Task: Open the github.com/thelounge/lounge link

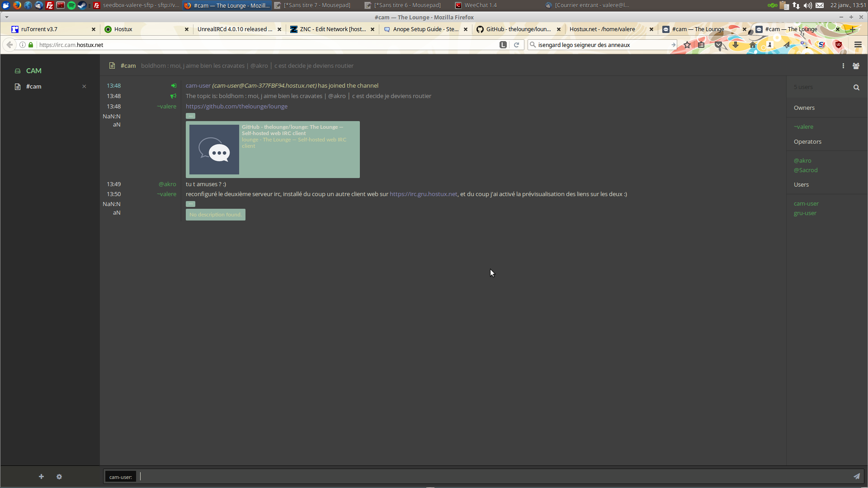Action: pyautogui.click(x=236, y=106)
